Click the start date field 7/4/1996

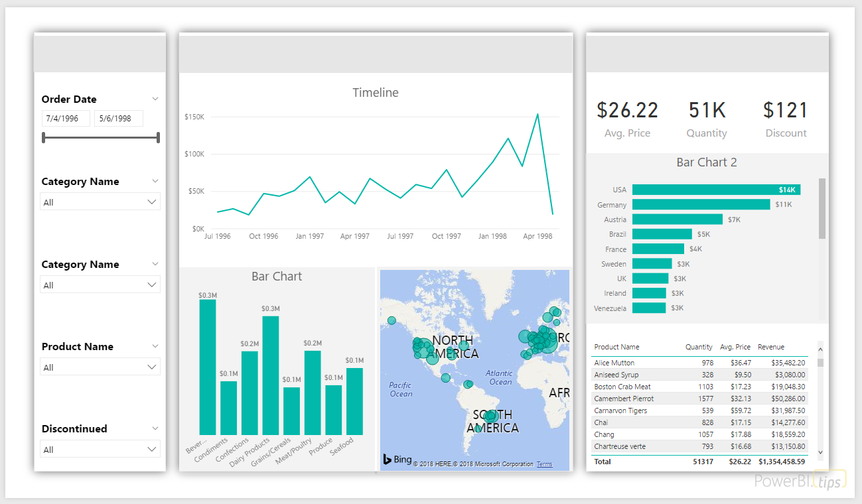(x=66, y=119)
